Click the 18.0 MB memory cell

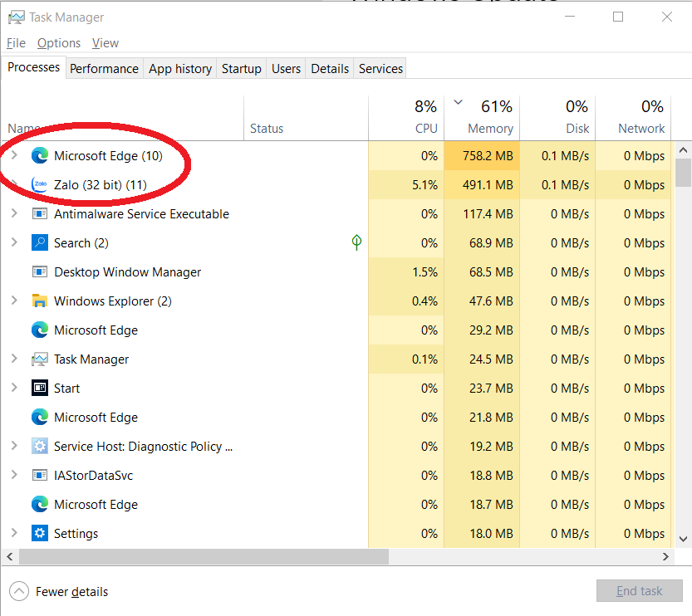click(x=482, y=534)
